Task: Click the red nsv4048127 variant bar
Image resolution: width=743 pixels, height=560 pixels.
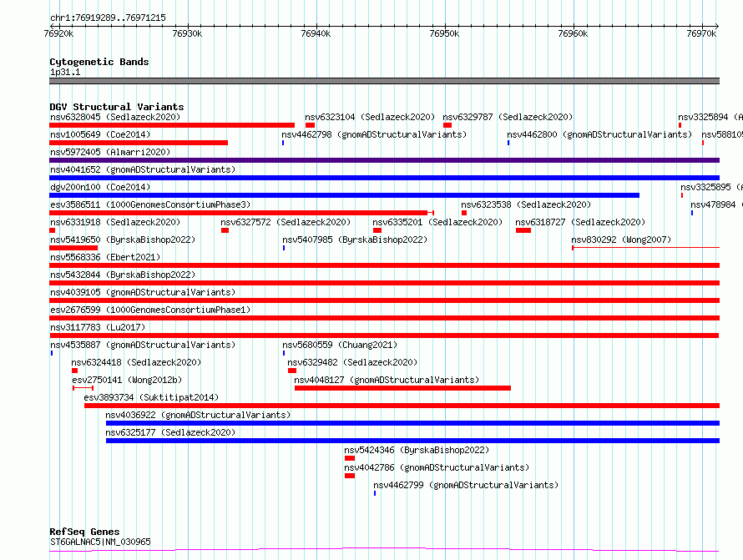Action: (x=402, y=388)
